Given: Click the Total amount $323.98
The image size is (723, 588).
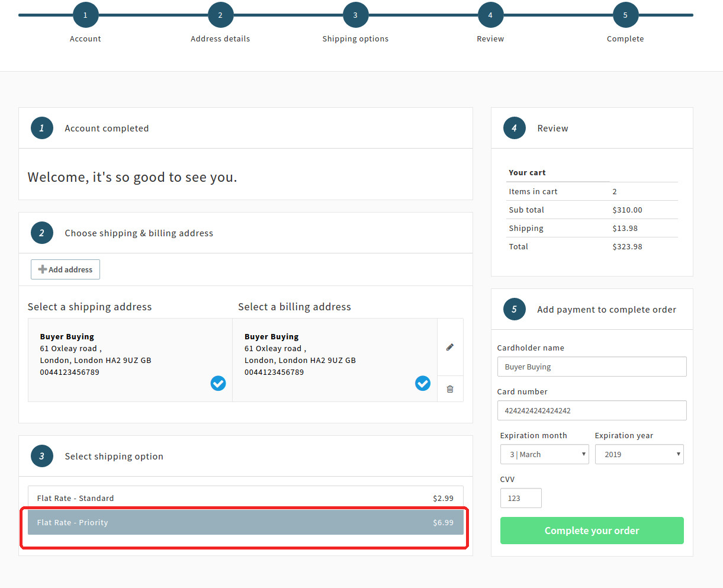Looking at the screenshot, I should [627, 247].
